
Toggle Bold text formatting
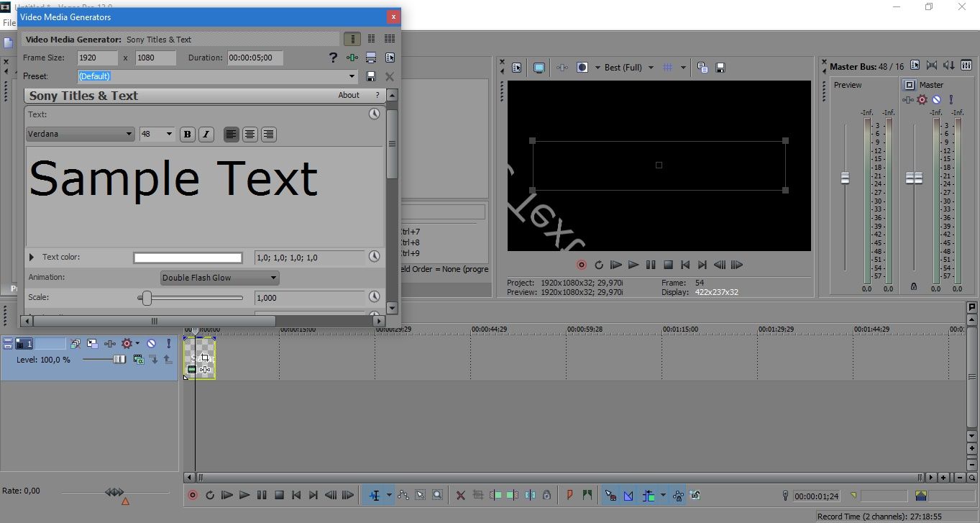click(x=188, y=134)
